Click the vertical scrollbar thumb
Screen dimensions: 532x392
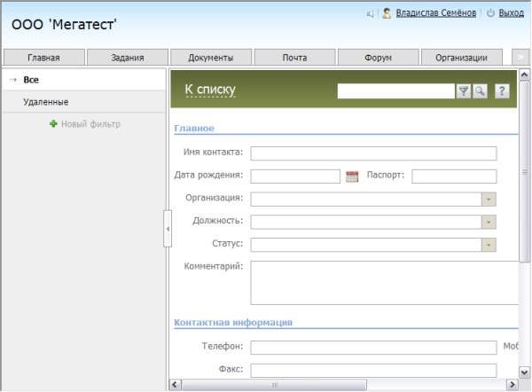525,171
